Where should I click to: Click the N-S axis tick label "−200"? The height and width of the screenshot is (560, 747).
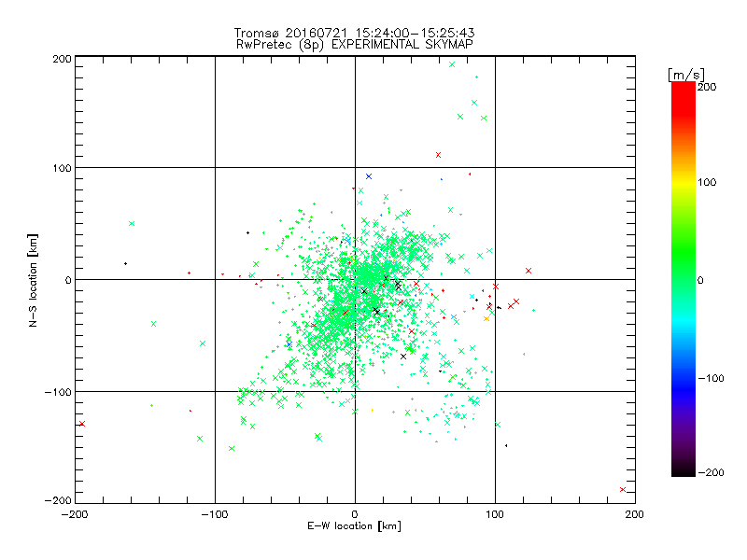(x=58, y=500)
